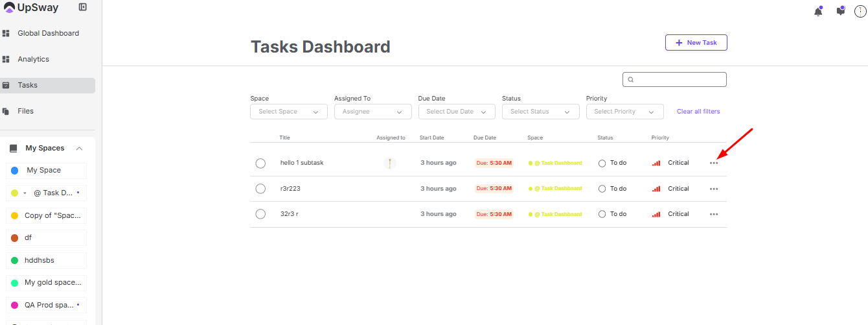This screenshot has height=325, width=868.
Task: Click the UpSway logo icon
Action: click(x=9, y=8)
